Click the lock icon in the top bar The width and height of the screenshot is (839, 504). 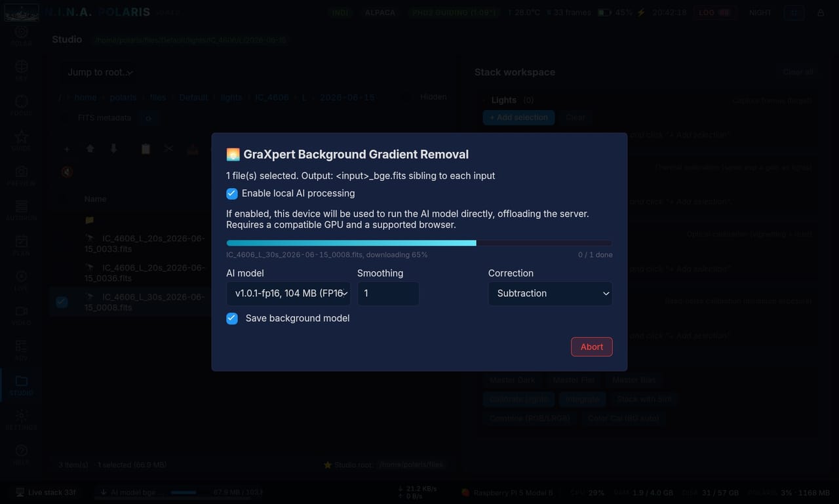pos(821,12)
